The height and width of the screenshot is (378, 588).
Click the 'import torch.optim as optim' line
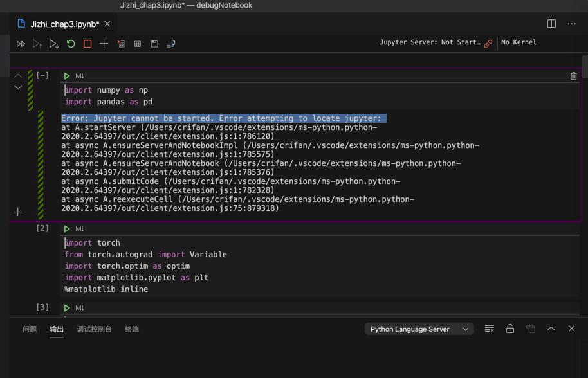pos(127,266)
